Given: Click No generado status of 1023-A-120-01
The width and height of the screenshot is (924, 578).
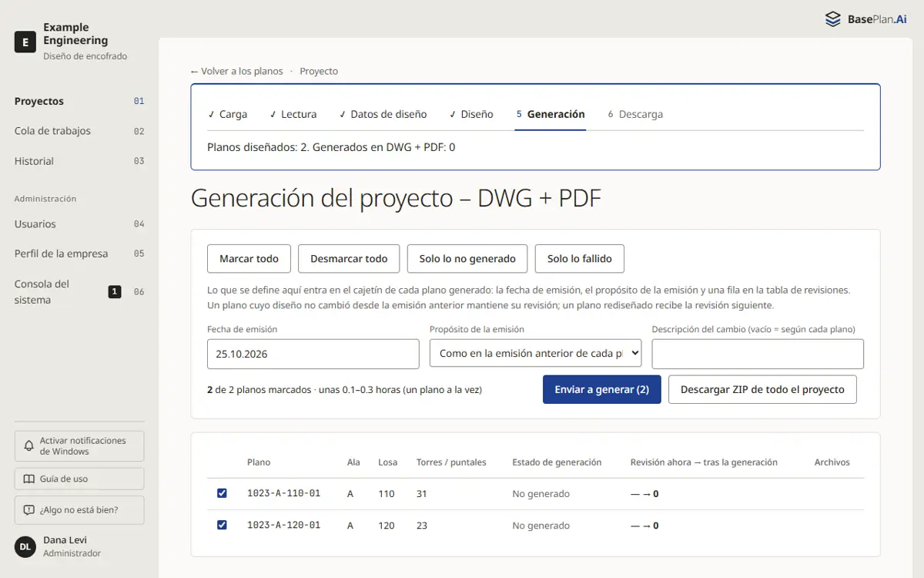Looking at the screenshot, I should click(541, 526).
